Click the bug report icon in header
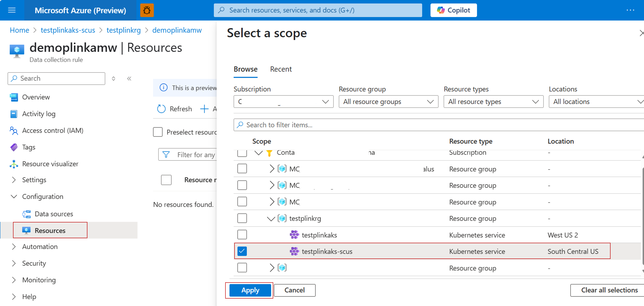Image resolution: width=644 pixels, height=306 pixels. (147, 10)
